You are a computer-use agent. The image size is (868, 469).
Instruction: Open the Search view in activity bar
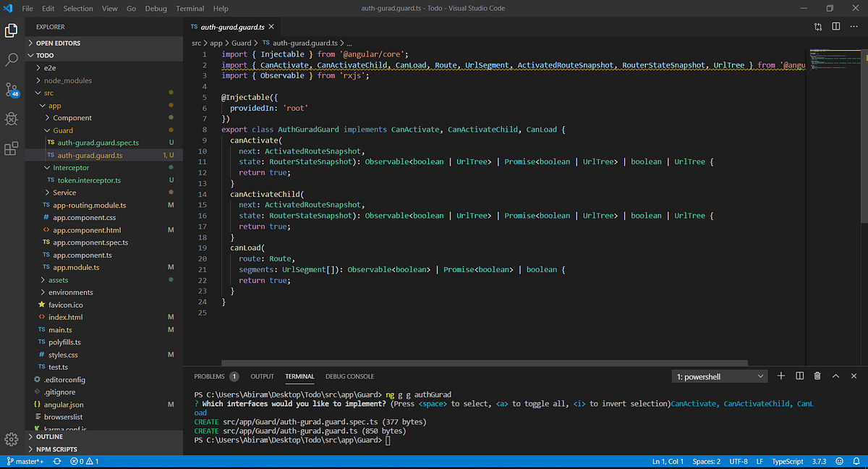(x=12, y=59)
